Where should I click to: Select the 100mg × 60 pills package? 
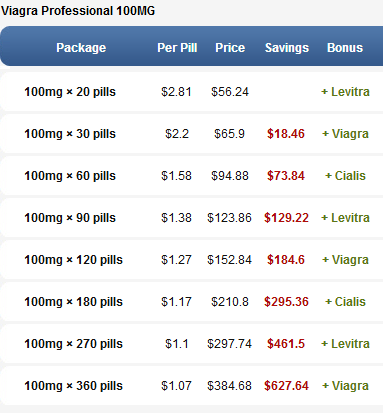192,176
